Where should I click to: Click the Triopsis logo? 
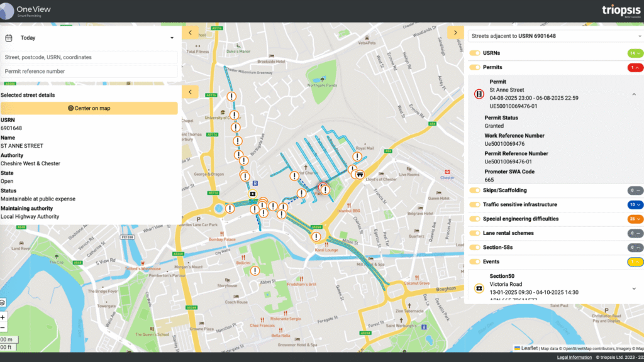click(621, 11)
